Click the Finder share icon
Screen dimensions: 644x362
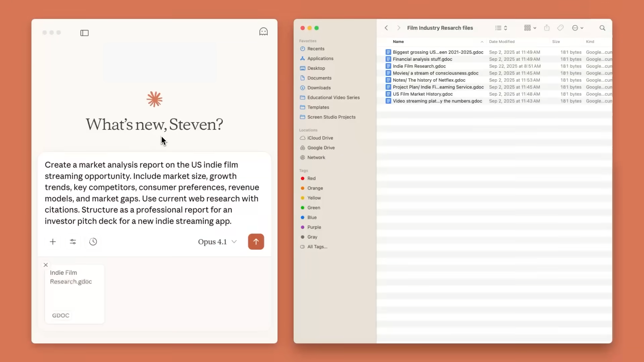[547, 28]
